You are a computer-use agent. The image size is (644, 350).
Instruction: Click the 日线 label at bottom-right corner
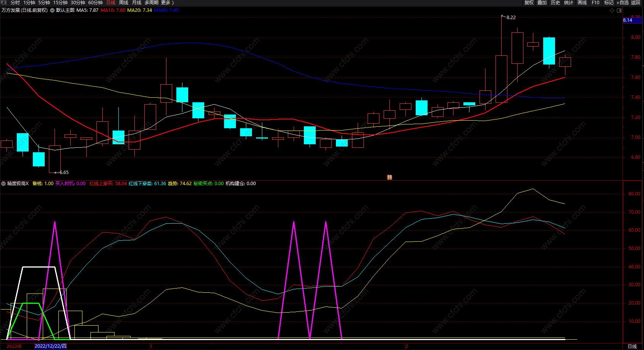(633, 347)
